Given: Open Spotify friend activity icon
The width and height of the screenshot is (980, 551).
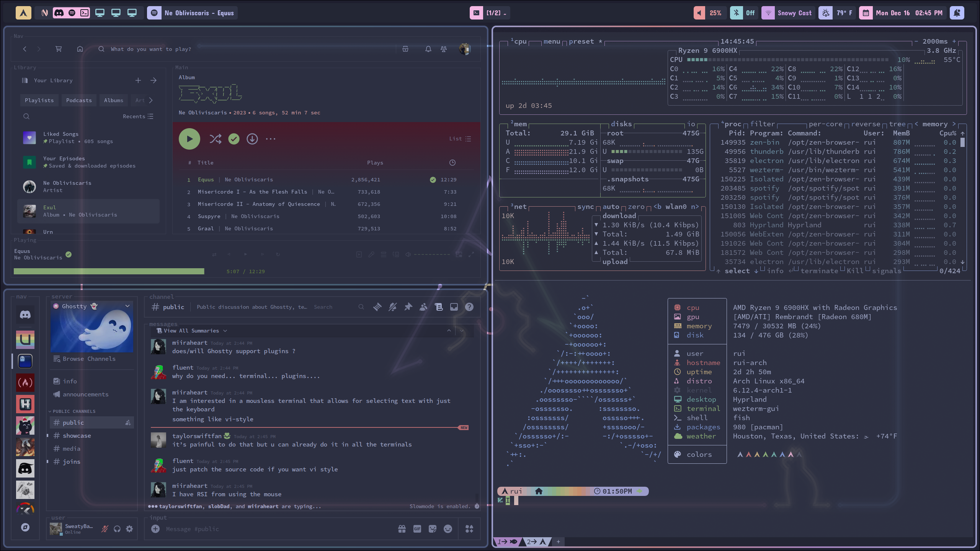Looking at the screenshot, I should click(x=444, y=49).
